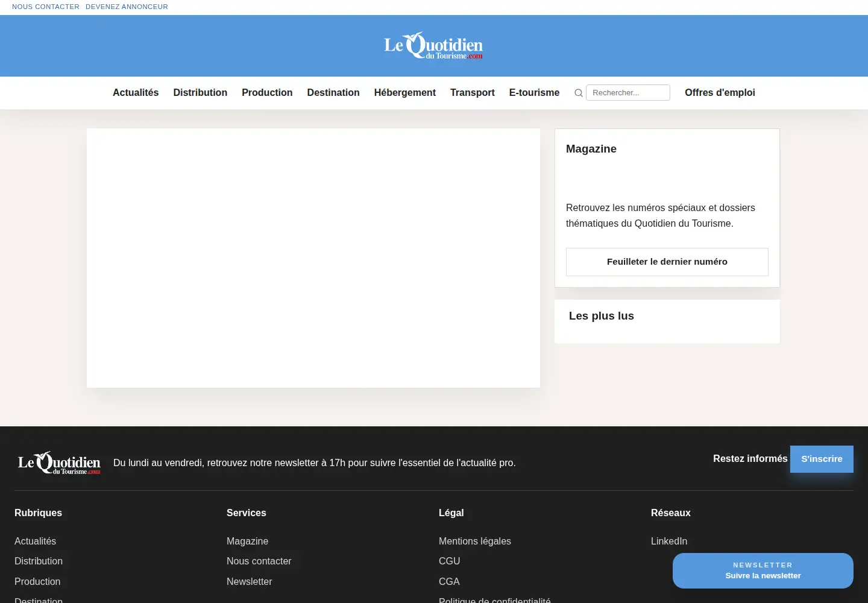Screen dimensions: 868x603
Task: Open Offres d'emploi in navigation
Action: [720, 92]
